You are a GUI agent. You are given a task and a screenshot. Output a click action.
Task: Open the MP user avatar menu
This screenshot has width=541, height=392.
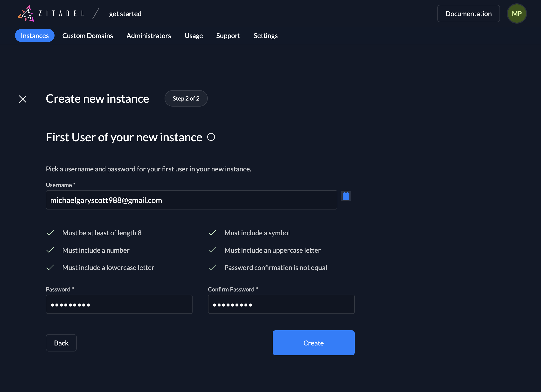pyautogui.click(x=516, y=14)
